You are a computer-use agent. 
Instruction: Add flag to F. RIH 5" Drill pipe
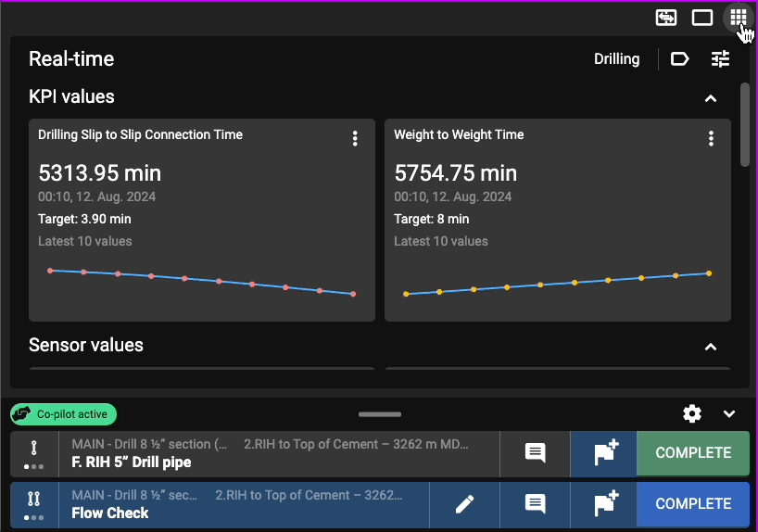[x=603, y=453]
